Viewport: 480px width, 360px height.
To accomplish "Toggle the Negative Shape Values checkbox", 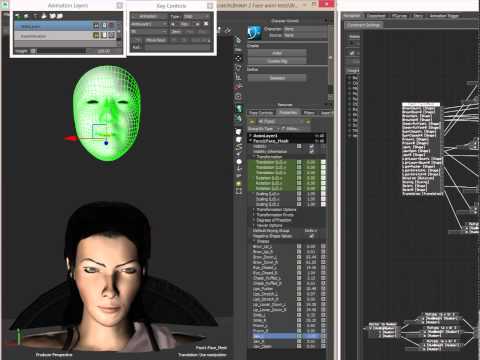I will [x=311, y=236].
